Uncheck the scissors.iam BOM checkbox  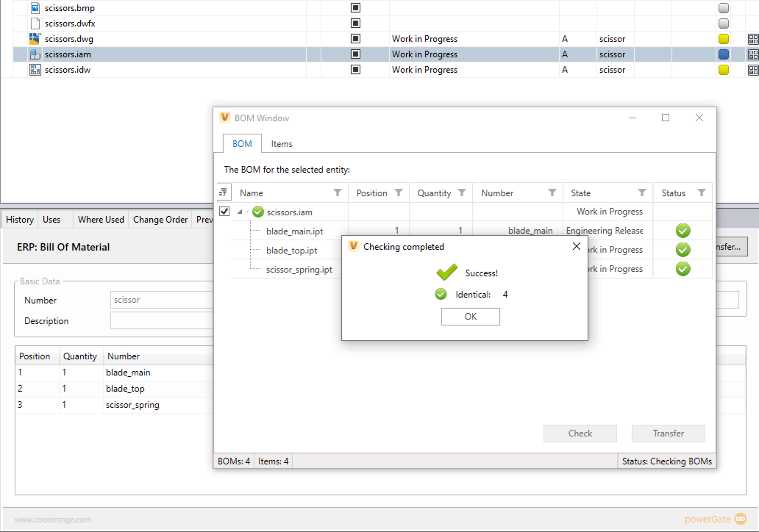click(224, 212)
